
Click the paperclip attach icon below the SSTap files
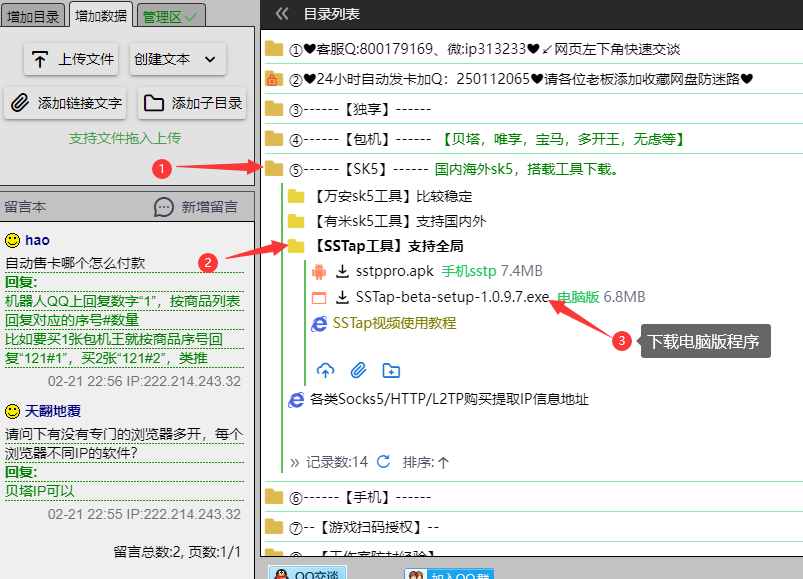coord(358,370)
